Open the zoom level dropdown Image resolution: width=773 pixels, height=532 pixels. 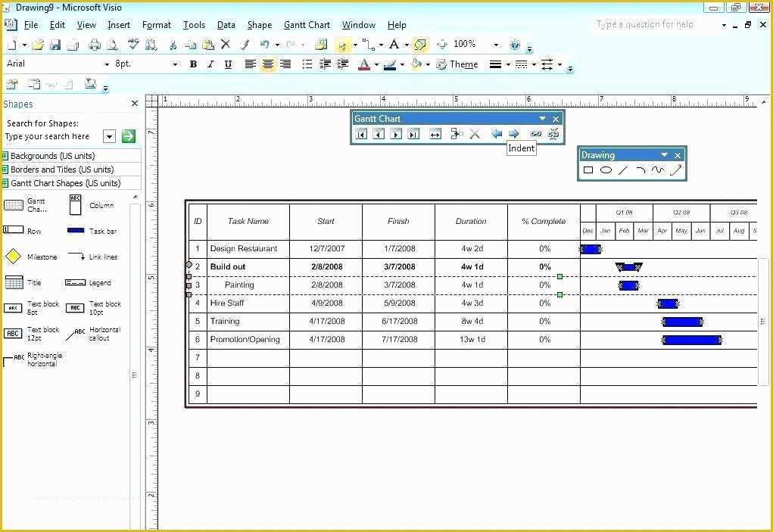click(x=496, y=44)
